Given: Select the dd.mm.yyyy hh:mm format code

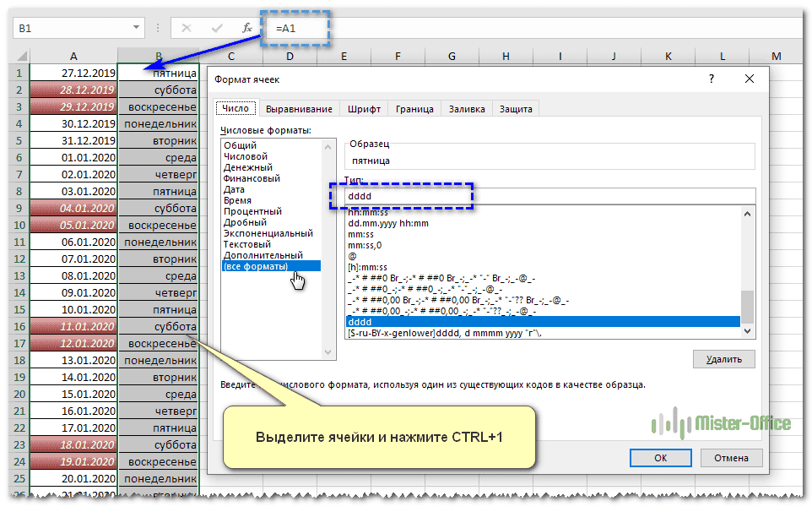Looking at the screenshot, I should [387, 224].
